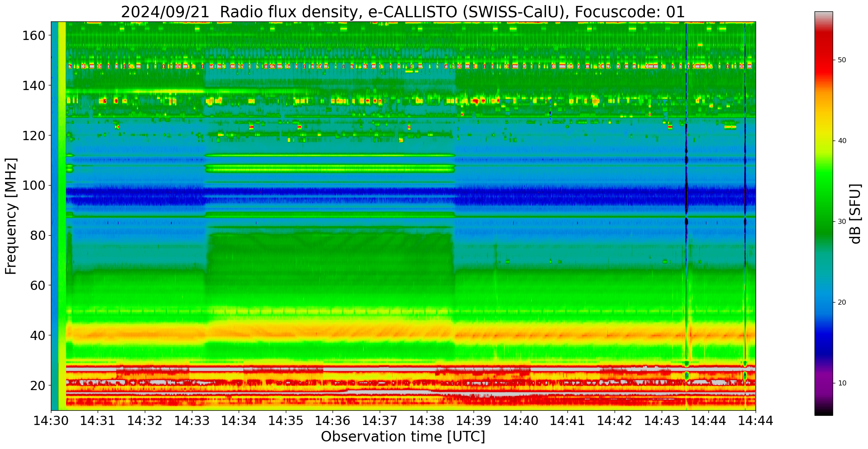Click the 14:42 time tick label
The width and height of the screenshot is (868, 449).
tap(615, 420)
